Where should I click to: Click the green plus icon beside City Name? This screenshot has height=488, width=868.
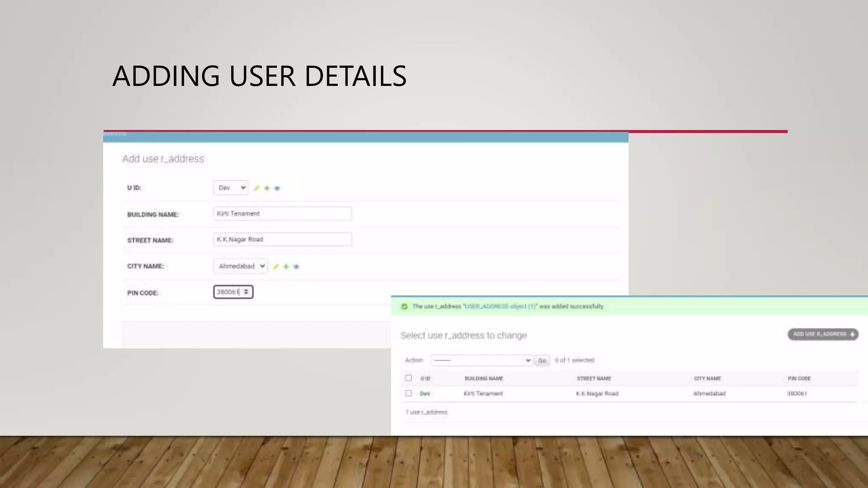coord(286,266)
